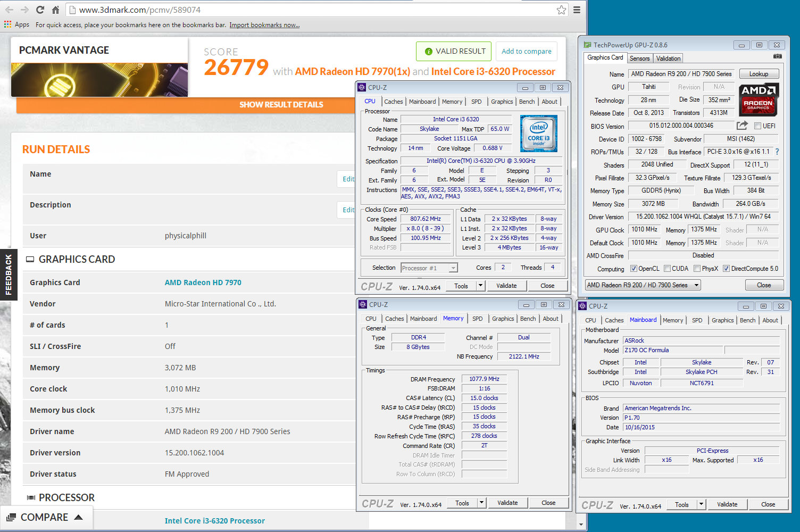Toggle the CUDA checkbox
Viewport: 800px width, 532px height.
point(667,269)
